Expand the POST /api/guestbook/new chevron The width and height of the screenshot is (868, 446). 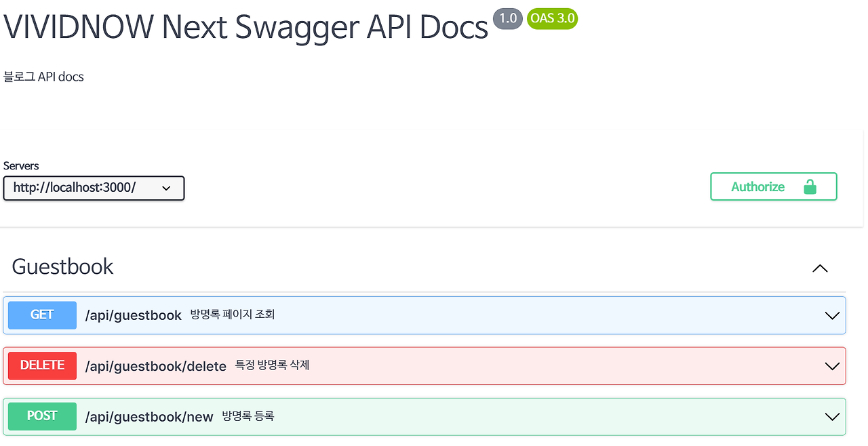[832, 416]
